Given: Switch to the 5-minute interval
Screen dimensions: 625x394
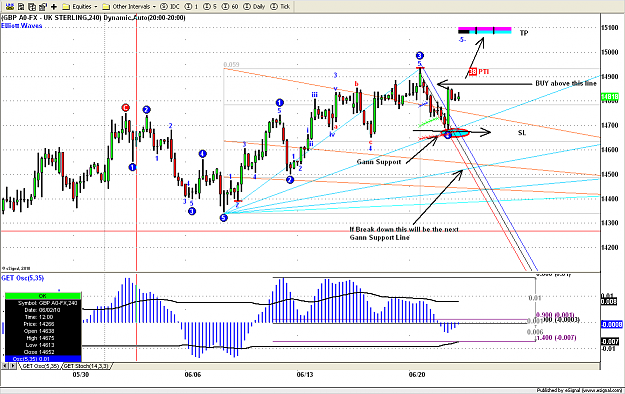Looking at the screenshot, I should pyautogui.click(x=210, y=6).
